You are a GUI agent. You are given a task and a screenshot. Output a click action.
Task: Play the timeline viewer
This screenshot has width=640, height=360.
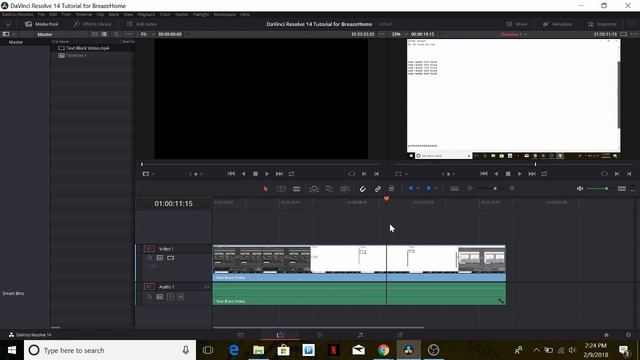click(x=520, y=173)
